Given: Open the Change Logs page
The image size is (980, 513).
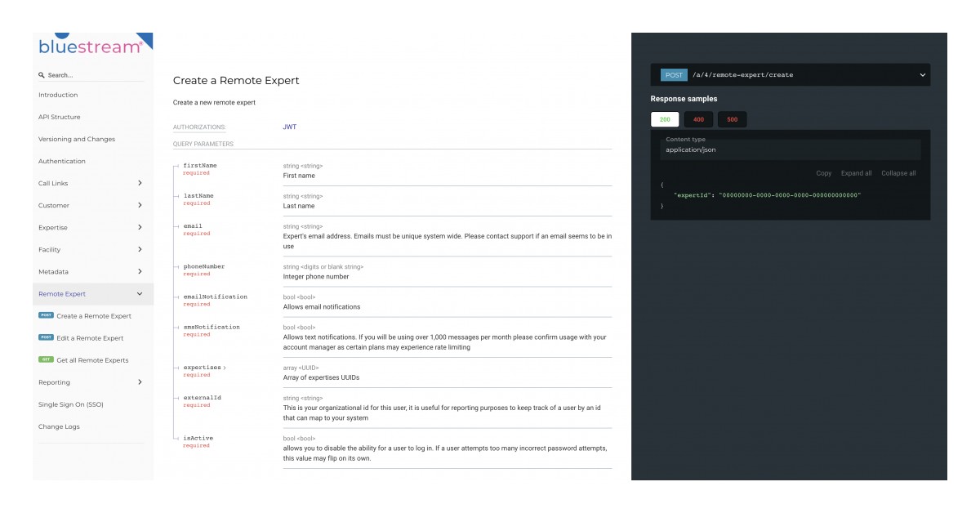Looking at the screenshot, I should [59, 426].
